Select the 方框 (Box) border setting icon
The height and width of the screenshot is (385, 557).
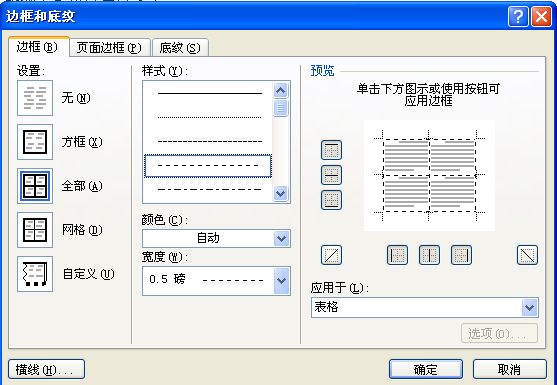click(x=35, y=142)
